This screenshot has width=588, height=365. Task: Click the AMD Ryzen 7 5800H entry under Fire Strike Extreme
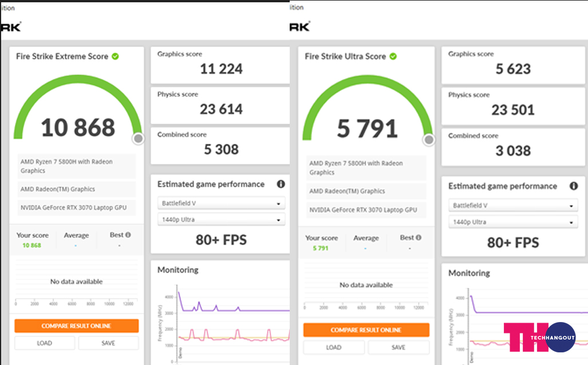click(x=77, y=166)
